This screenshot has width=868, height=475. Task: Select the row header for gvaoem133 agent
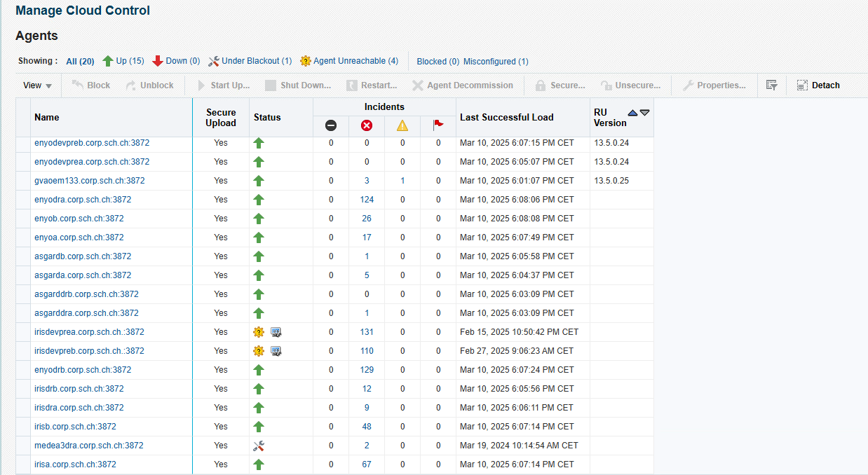pyautogui.click(x=23, y=181)
